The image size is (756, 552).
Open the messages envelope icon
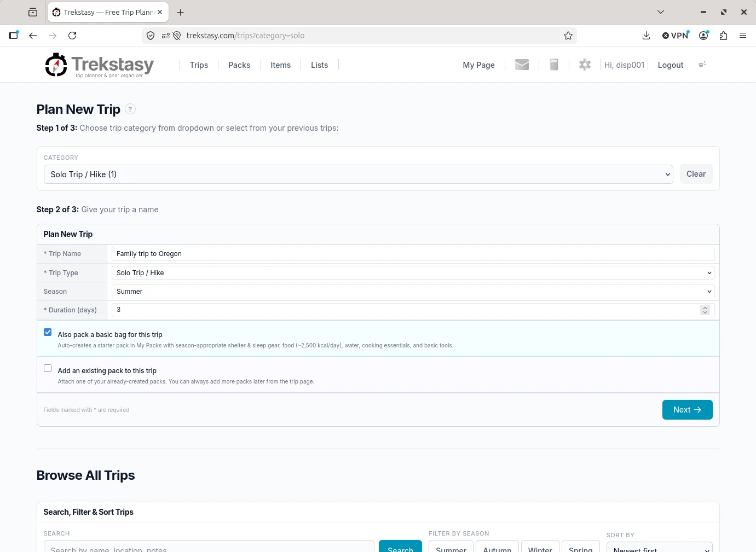point(522,65)
